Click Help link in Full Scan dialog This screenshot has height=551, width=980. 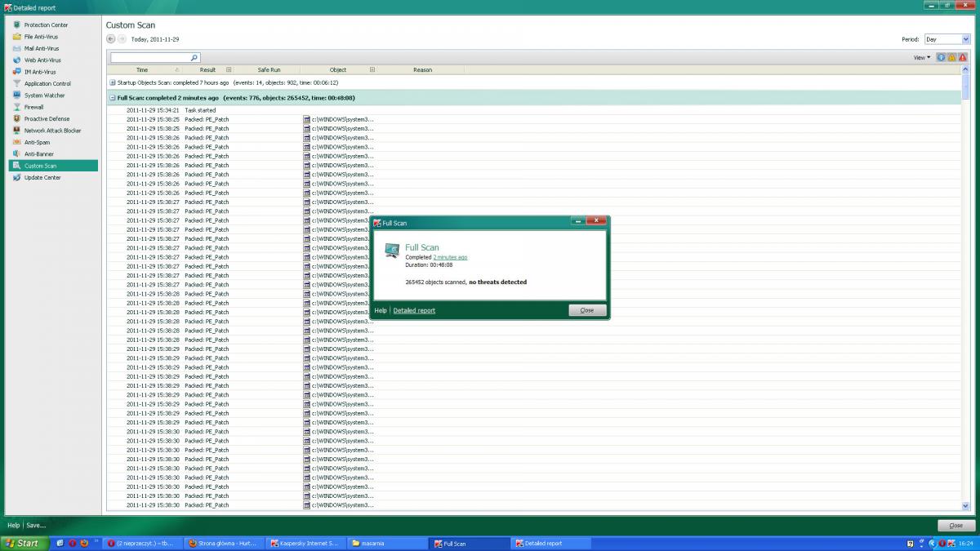pyautogui.click(x=381, y=310)
